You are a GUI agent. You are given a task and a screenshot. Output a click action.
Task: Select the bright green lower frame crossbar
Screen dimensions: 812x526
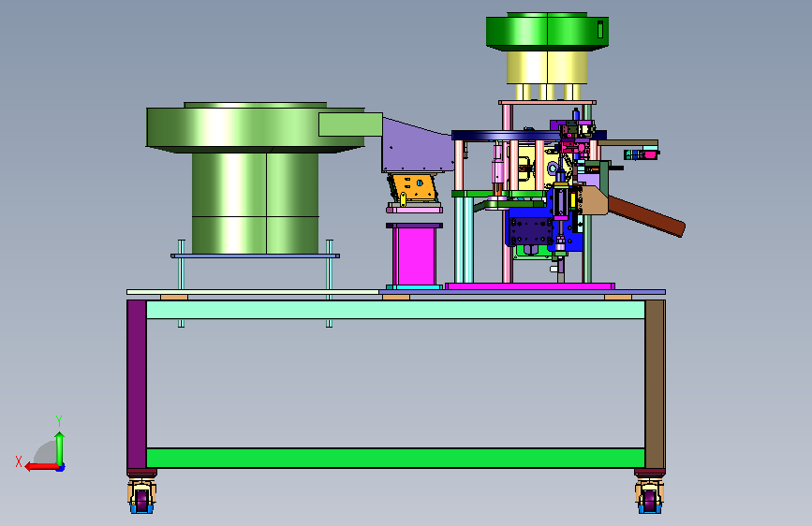click(395, 459)
